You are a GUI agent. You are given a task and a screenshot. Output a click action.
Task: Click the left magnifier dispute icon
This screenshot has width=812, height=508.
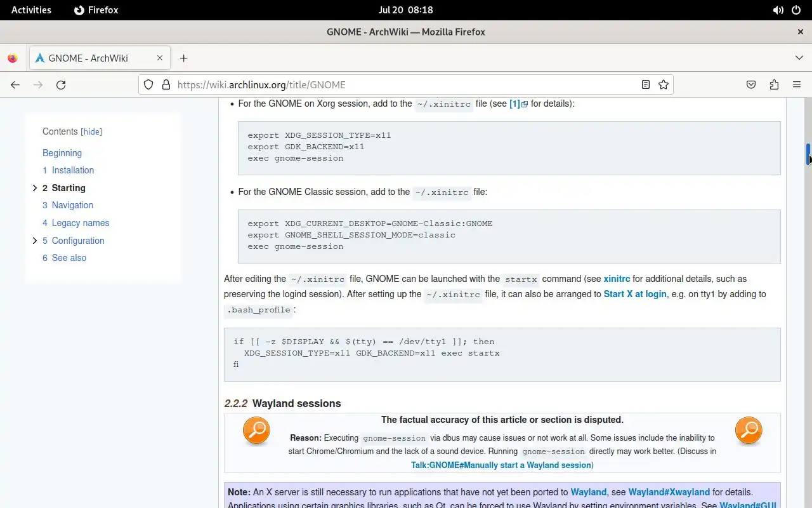[x=256, y=431]
